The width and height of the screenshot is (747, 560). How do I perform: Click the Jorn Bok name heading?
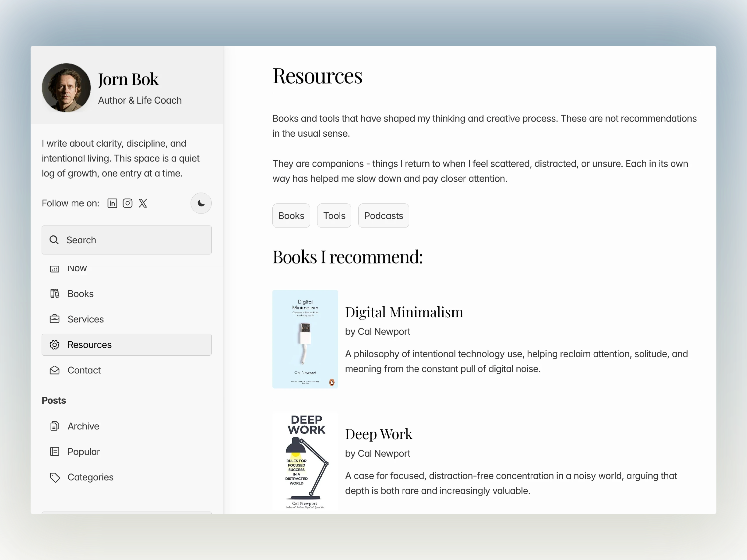coord(128,79)
